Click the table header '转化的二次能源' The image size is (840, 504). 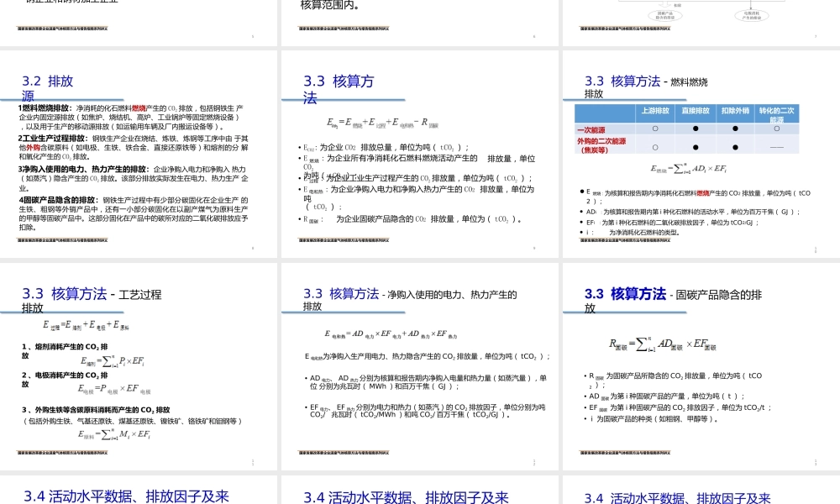click(x=777, y=114)
